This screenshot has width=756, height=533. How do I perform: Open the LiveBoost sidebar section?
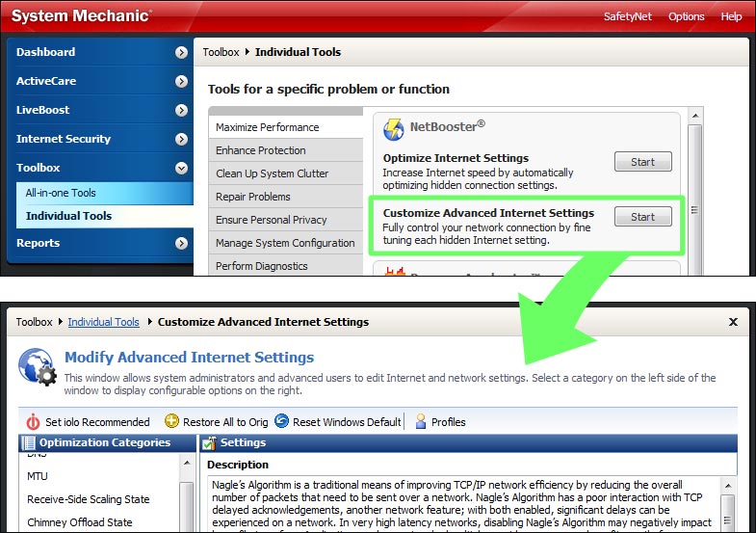100,110
